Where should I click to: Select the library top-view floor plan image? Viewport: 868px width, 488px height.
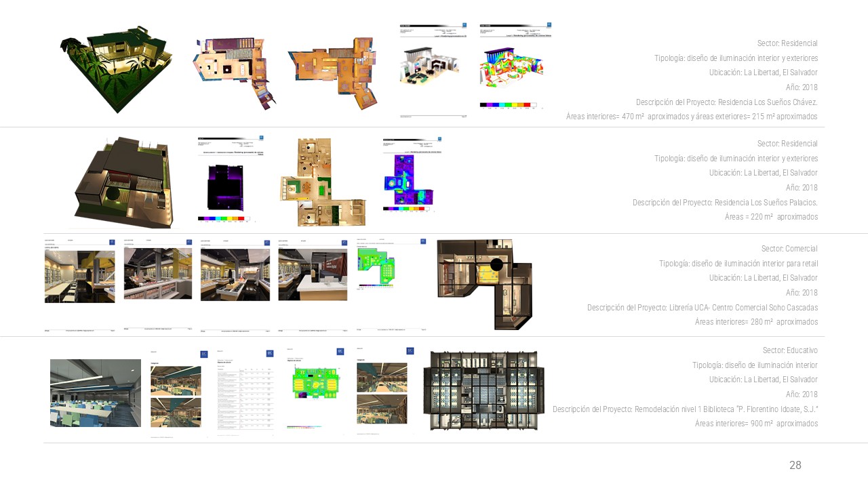[484, 390]
